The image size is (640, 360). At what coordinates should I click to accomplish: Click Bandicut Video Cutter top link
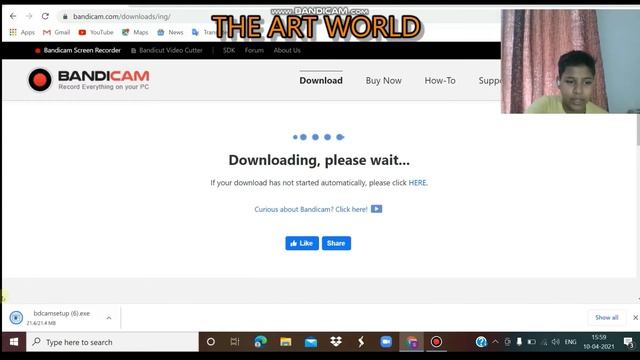[x=167, y=51]
